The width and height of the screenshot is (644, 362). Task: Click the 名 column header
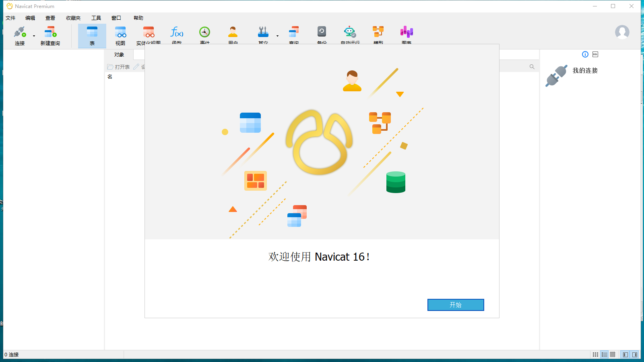pyautogui.click(x=110, y=76)
